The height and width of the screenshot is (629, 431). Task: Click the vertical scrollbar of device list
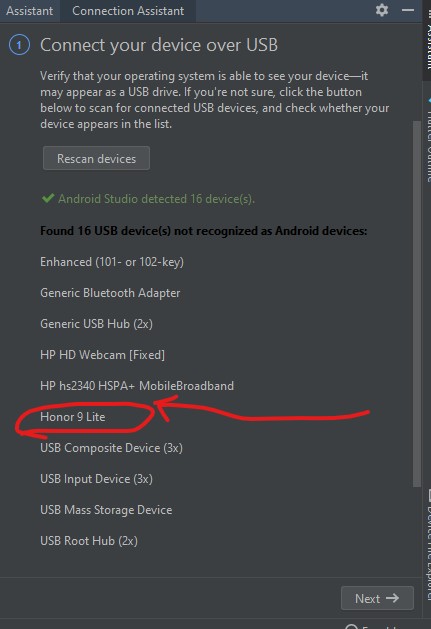tap(417, 304)
